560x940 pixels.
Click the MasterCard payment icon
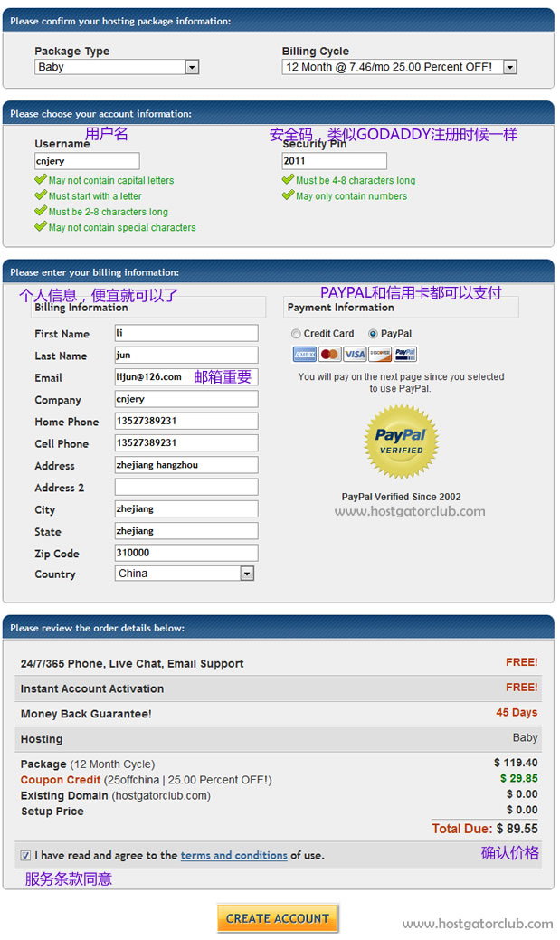tap(329, 355)
